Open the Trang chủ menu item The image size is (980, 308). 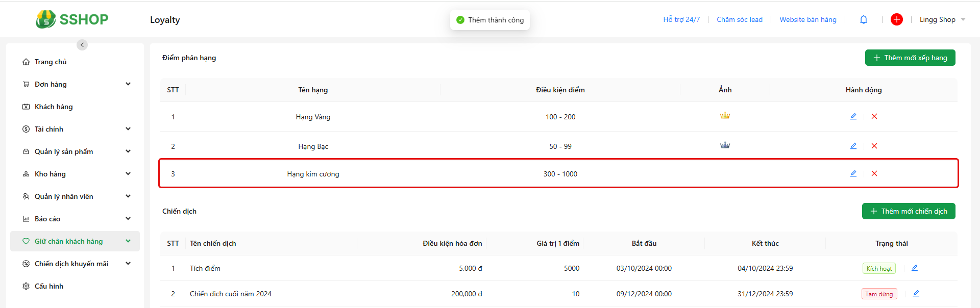51,62
